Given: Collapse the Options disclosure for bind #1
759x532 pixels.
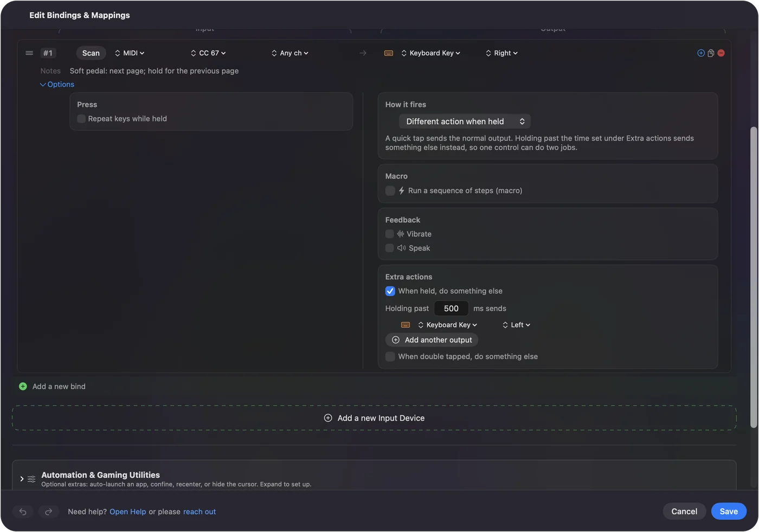Looking at the screenshot, I should pyautogui.click(x=57, y=85).
